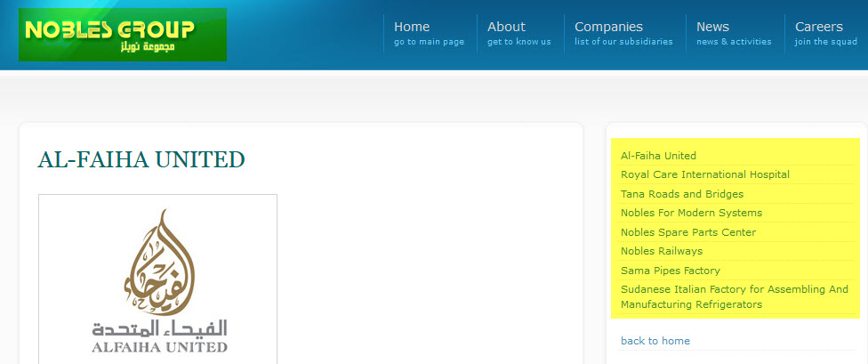This screenshot has height=364, width=868.
Task: Open Sudanese Italian Factory refrigerators link
Action: coord(735,297)
